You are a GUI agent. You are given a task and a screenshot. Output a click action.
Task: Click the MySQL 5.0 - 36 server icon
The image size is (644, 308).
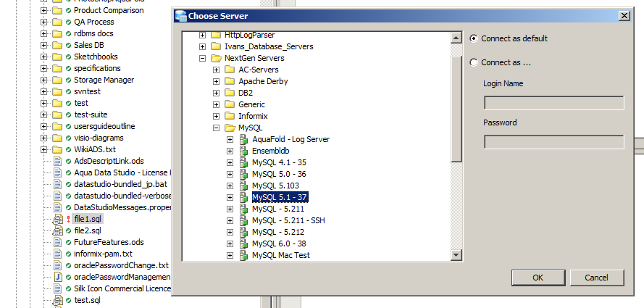tap(244, 174)
